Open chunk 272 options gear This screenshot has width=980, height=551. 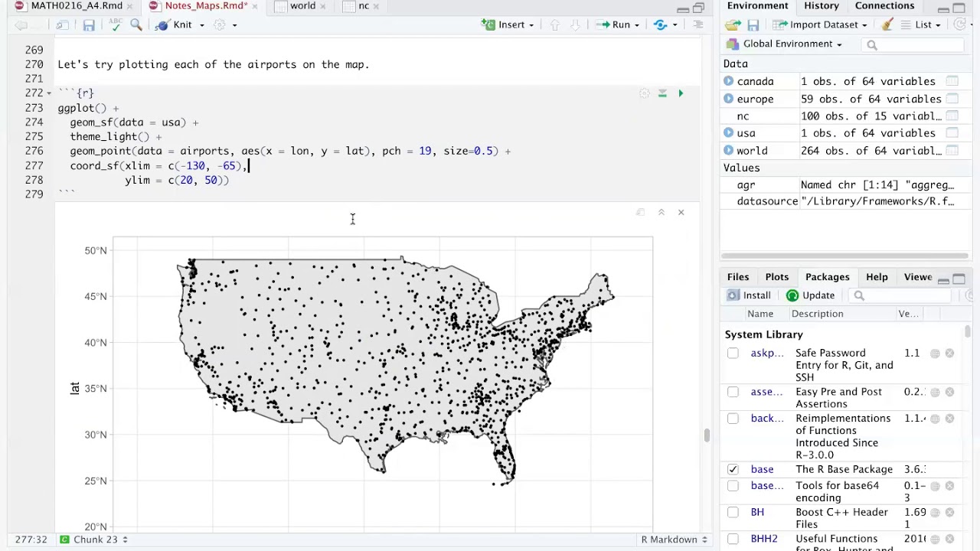click(x=644, y=93)
